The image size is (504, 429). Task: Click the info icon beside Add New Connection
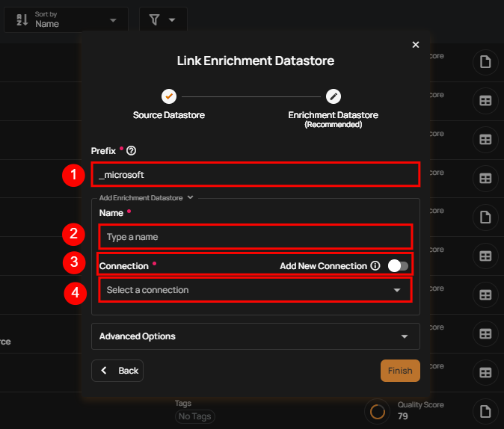(375, 265)
